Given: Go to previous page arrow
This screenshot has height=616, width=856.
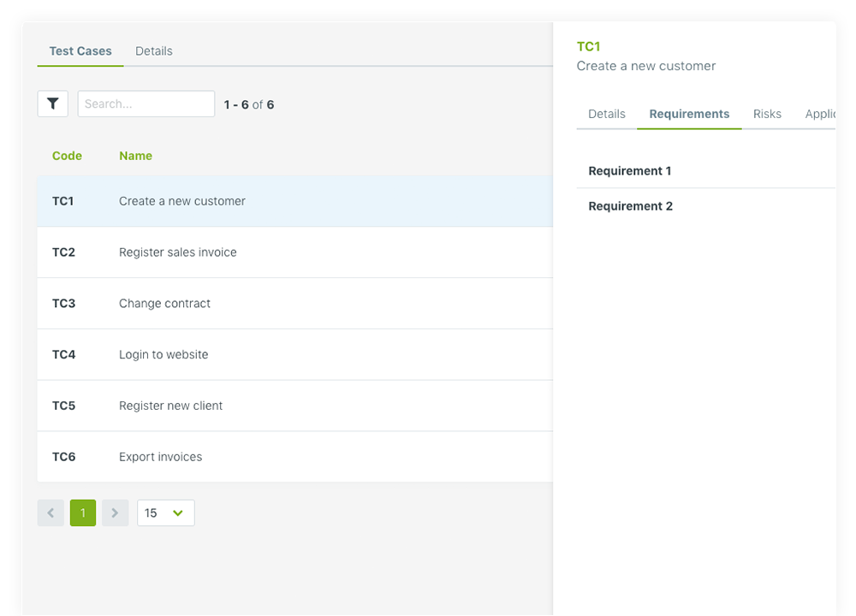Looking at the screenshot, I should tap(51, 512).
